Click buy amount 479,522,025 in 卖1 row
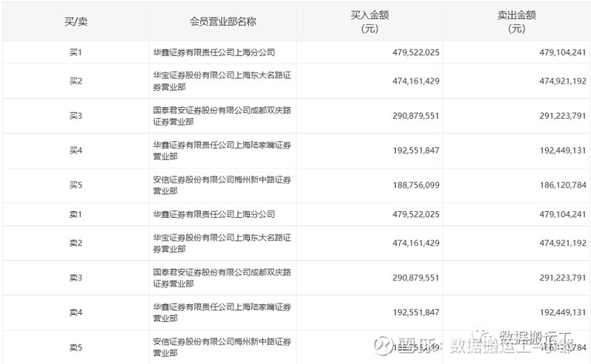 [416, 214]
